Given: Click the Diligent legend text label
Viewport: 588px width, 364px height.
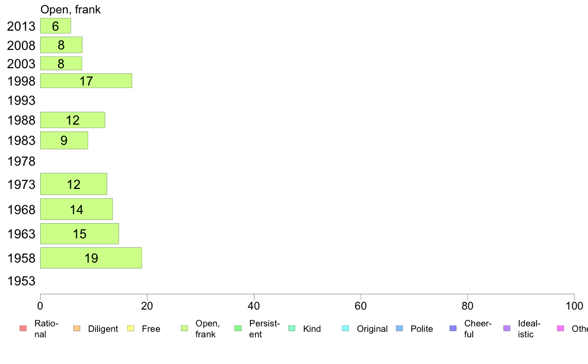Looking at the screenshot, I should tap(103, 329).
